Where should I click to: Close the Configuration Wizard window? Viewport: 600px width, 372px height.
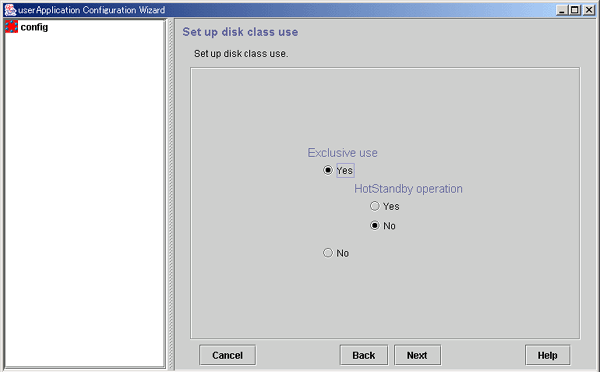[x=588, y=10]
